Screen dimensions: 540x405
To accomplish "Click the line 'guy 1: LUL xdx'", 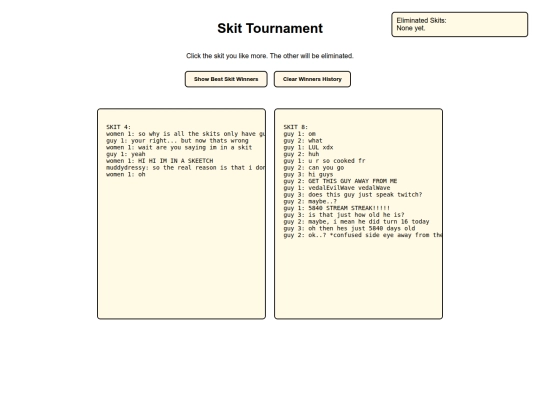I will (308, 147).
